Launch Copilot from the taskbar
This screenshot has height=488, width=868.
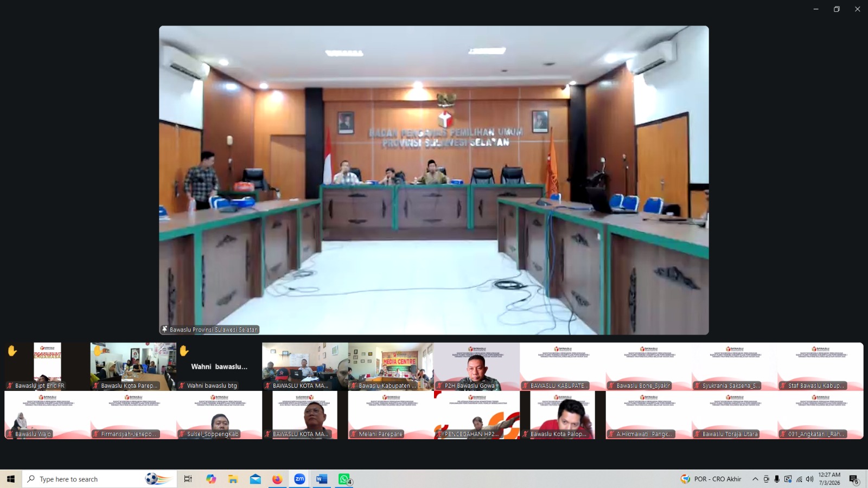tap(211, 479)
